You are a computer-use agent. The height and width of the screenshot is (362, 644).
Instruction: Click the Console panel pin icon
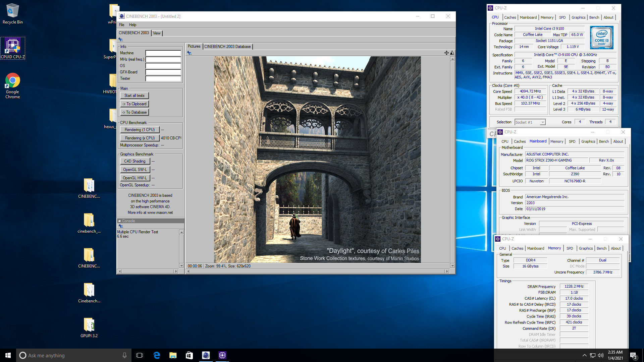pos(121,226)
